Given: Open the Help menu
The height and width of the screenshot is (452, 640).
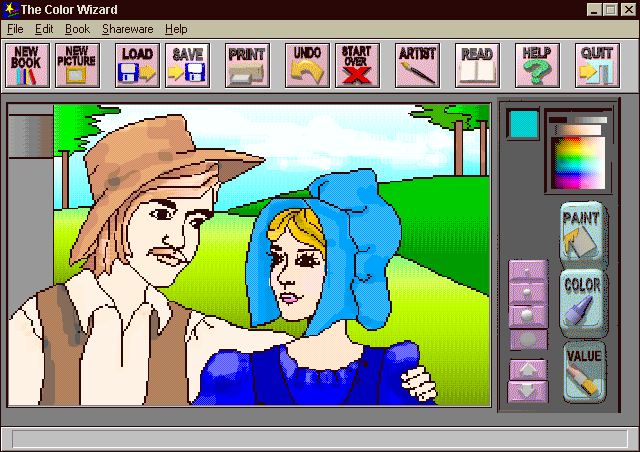Looking at the screenshot, I should [176, 29].
